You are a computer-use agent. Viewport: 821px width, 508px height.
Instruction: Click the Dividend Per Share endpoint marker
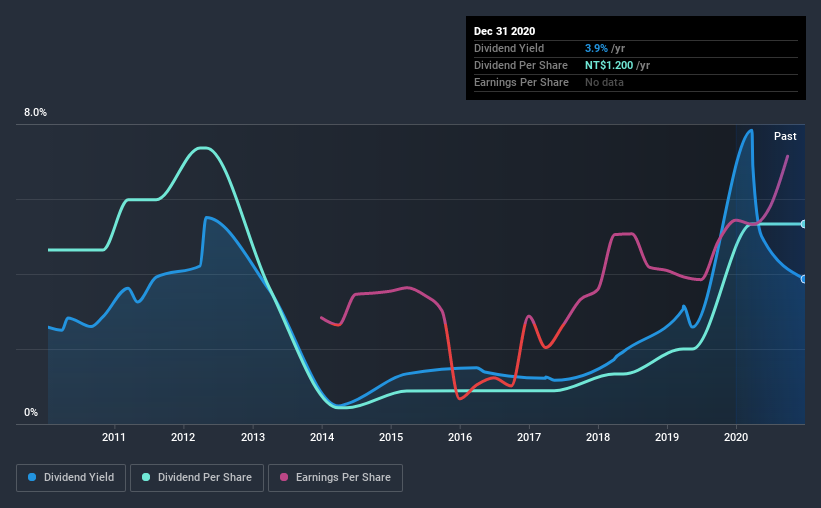tap(804, 224)
